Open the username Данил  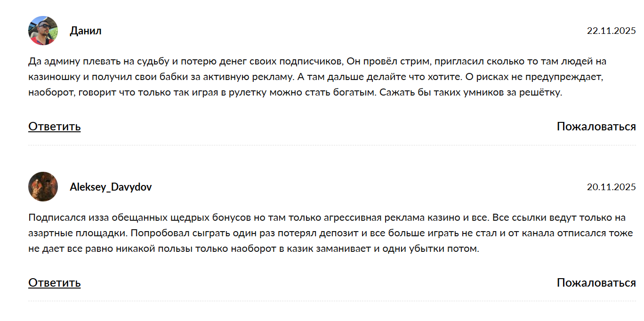86,31
